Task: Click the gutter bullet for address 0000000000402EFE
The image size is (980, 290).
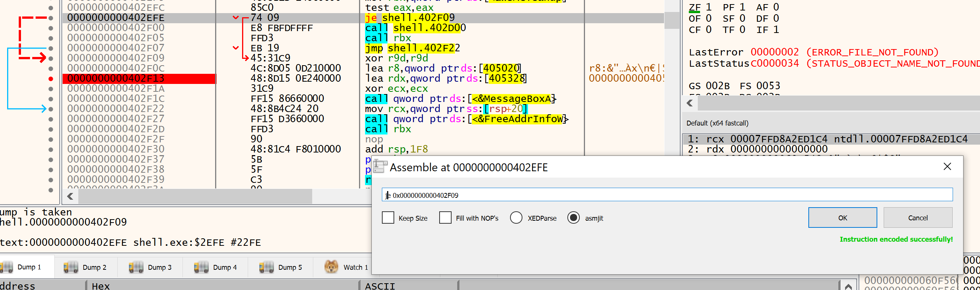Action: tap(51, 18)
